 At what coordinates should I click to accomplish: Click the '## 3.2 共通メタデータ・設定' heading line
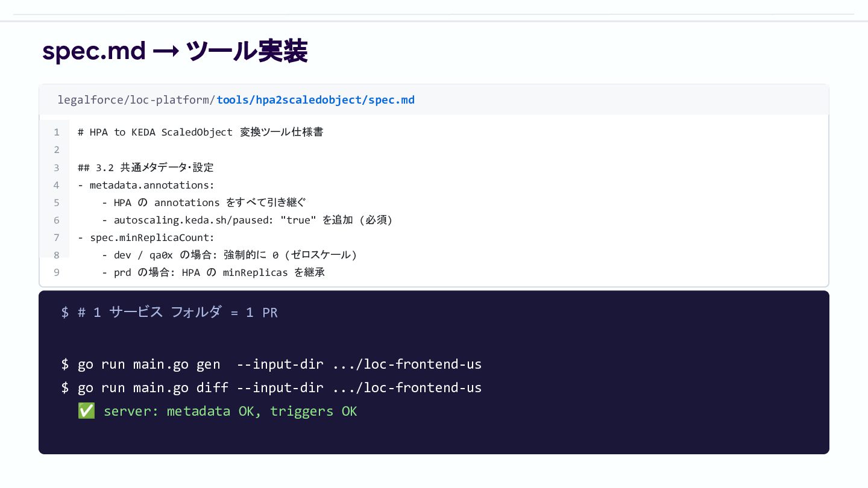pos(146,167)
